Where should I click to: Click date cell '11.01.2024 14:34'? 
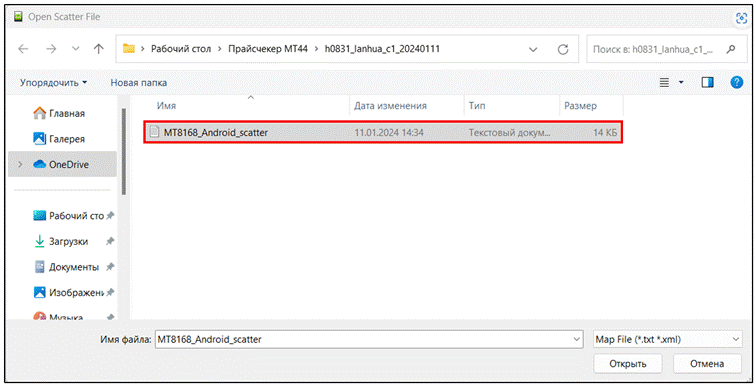389,133
